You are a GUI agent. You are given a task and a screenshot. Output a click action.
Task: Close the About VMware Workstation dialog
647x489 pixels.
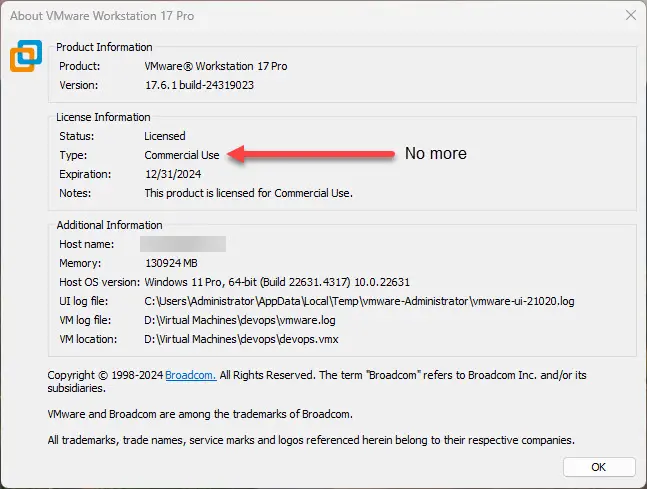pyautogui.click(x=631, y=15)
